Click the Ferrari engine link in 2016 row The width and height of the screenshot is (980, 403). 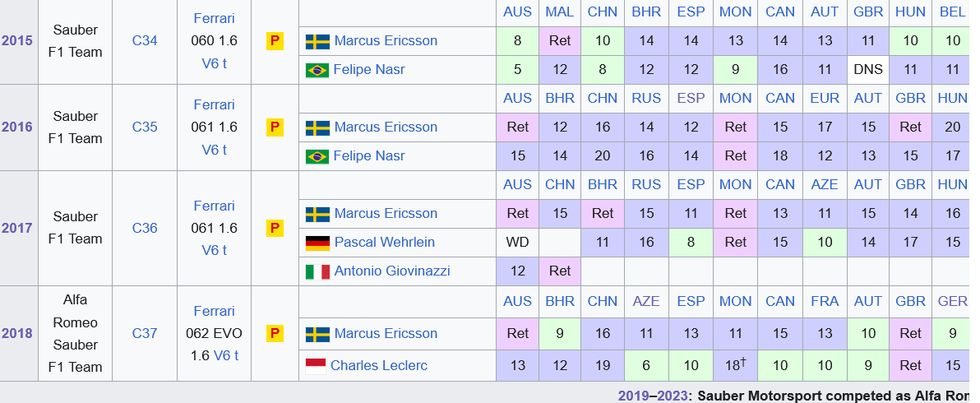[x=215, y=105]
